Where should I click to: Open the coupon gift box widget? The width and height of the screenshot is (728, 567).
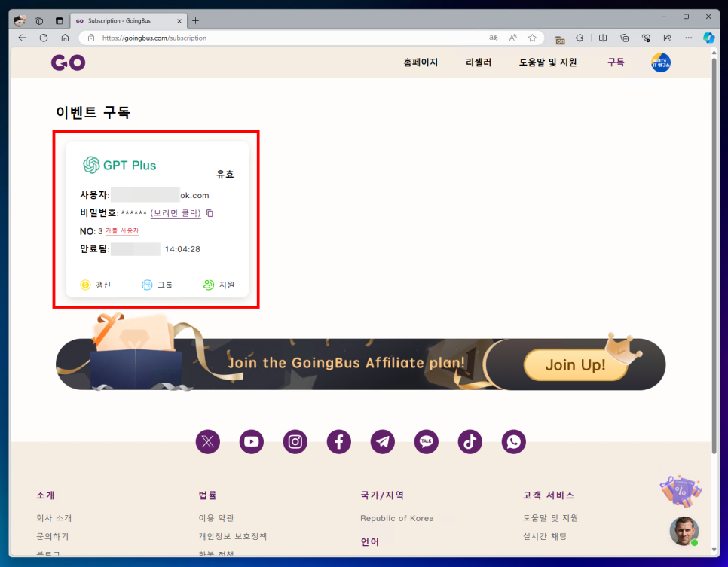click(681, 492)
